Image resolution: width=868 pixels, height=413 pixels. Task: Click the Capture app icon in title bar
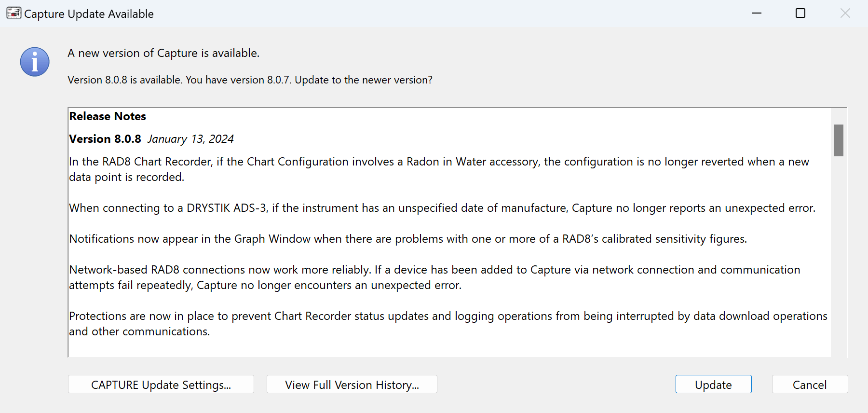click(14, 14)
